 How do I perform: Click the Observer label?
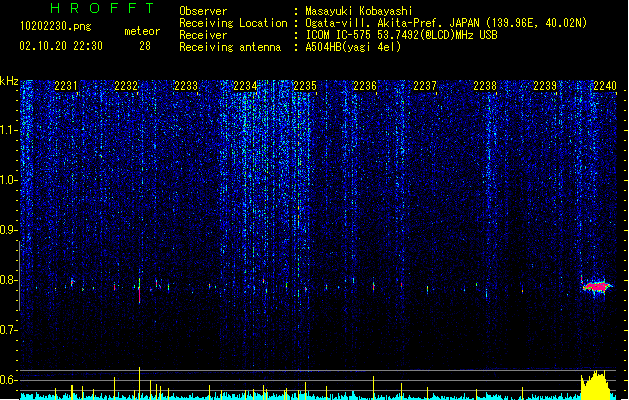click(x=203, y=11)
